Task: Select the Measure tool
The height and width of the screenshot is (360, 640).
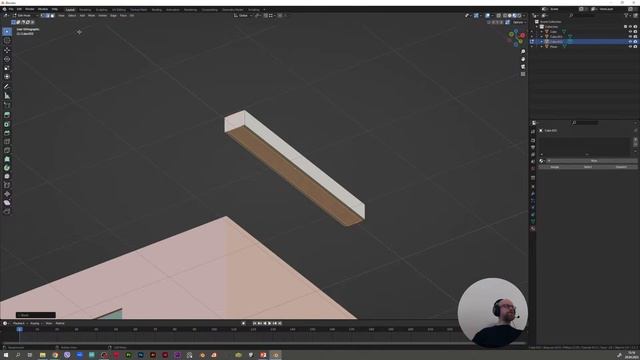Action: (7, 96)
